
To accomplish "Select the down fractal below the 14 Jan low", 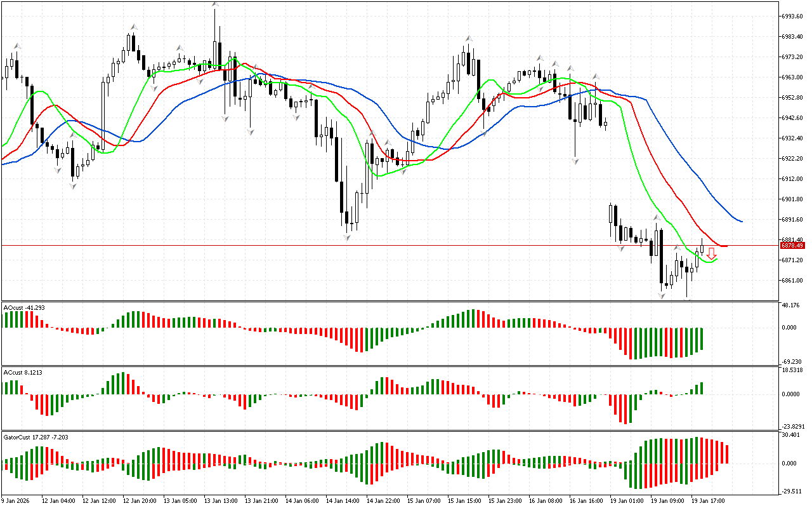I will coord(347,237).
